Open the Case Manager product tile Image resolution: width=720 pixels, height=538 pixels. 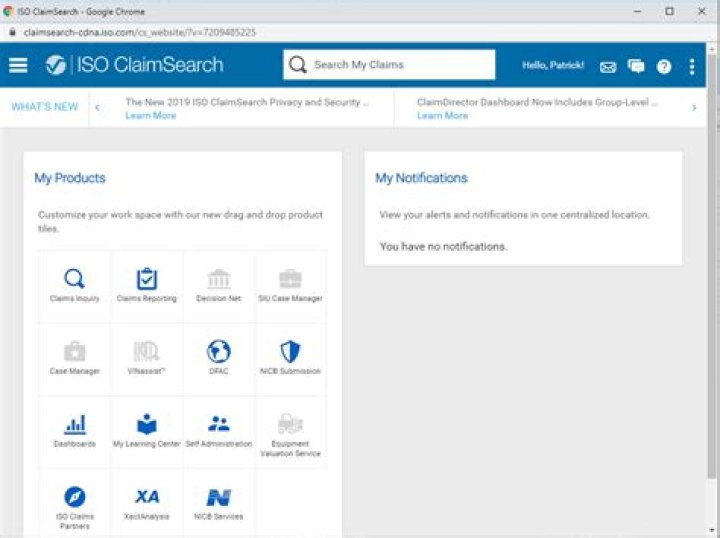(x=74, y=359)
